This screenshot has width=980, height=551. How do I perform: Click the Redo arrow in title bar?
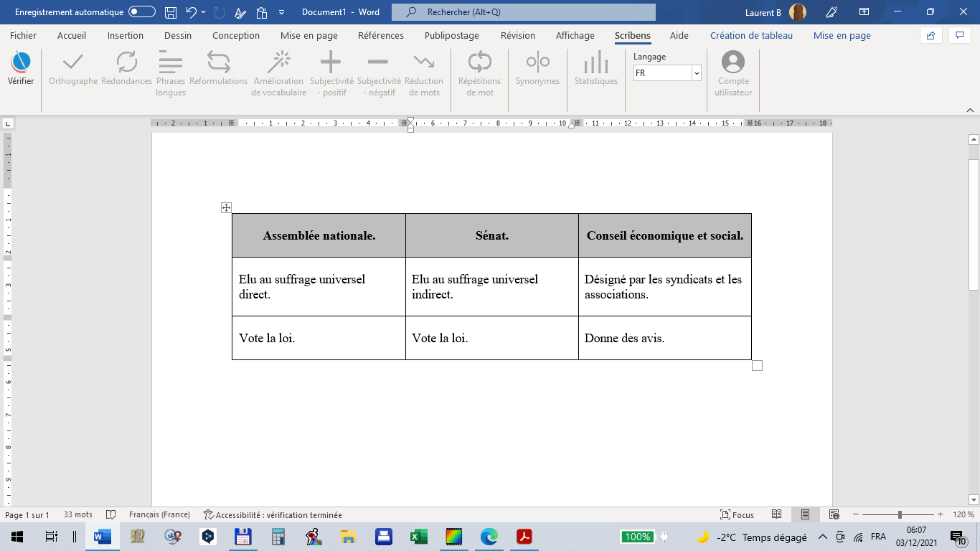pos(219,12)
